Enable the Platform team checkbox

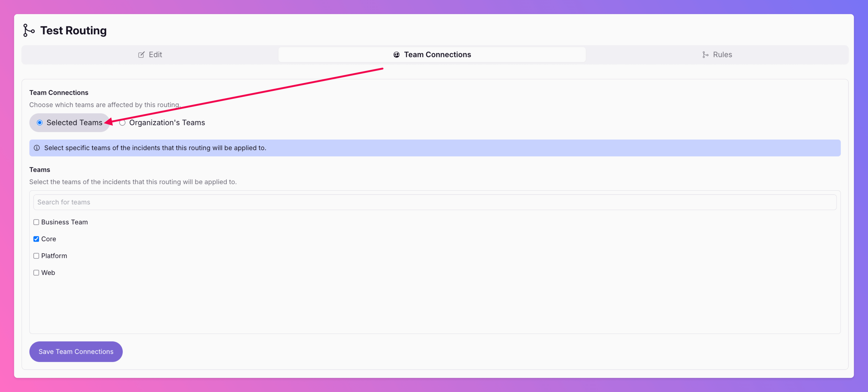[x=36, y=256]
